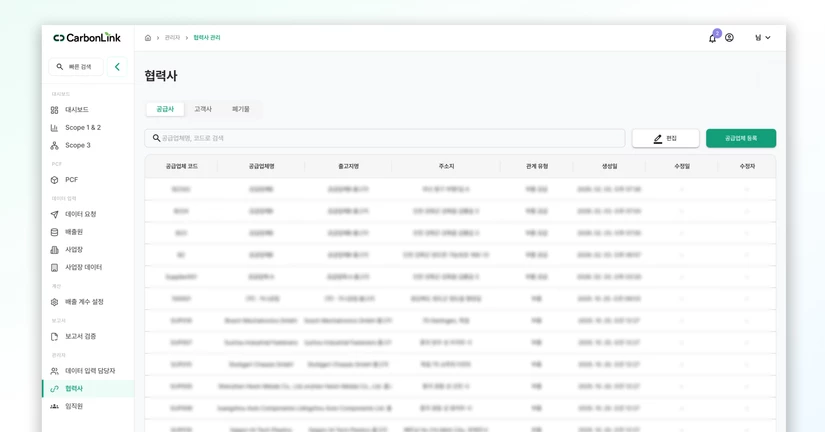The height and width of the screenshot is (432, 825).
Task: Click 협력사 in the sidebar
Action: click(x=88, y=389)
